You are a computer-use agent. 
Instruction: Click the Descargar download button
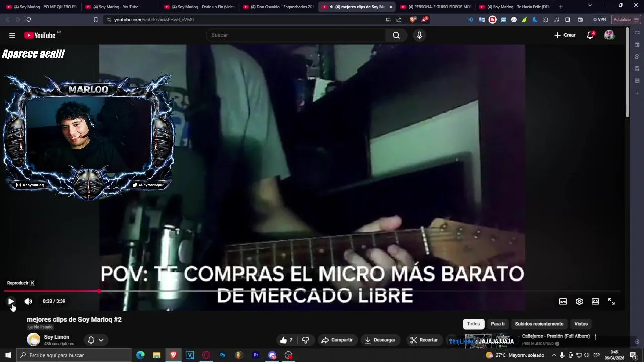coord(380,340)
